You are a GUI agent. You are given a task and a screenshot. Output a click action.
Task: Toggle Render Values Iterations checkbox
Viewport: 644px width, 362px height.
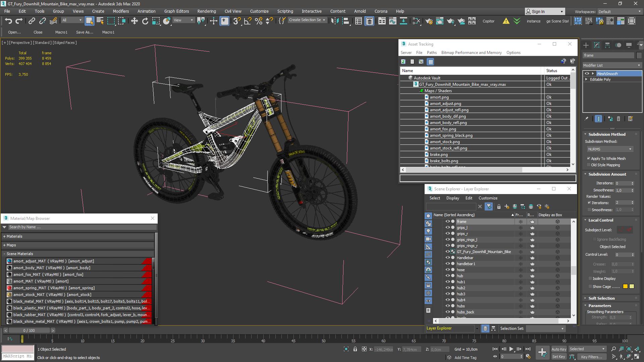[589, 203]
